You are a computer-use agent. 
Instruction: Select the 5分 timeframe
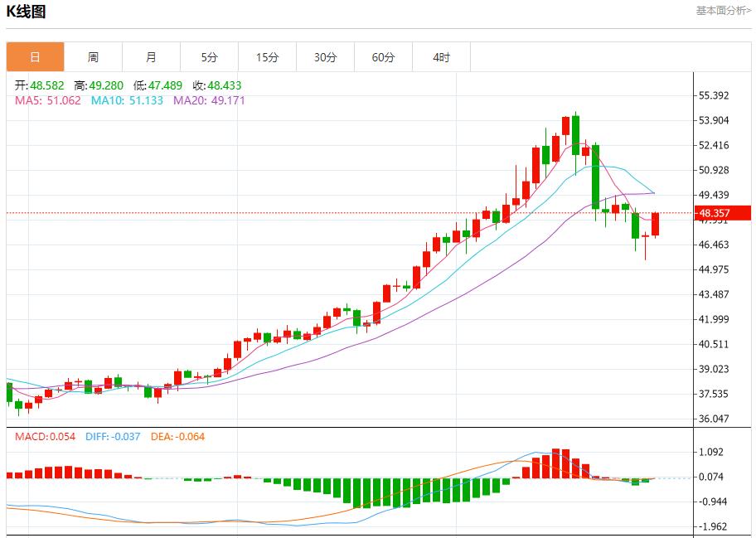[x=210, y=57]
